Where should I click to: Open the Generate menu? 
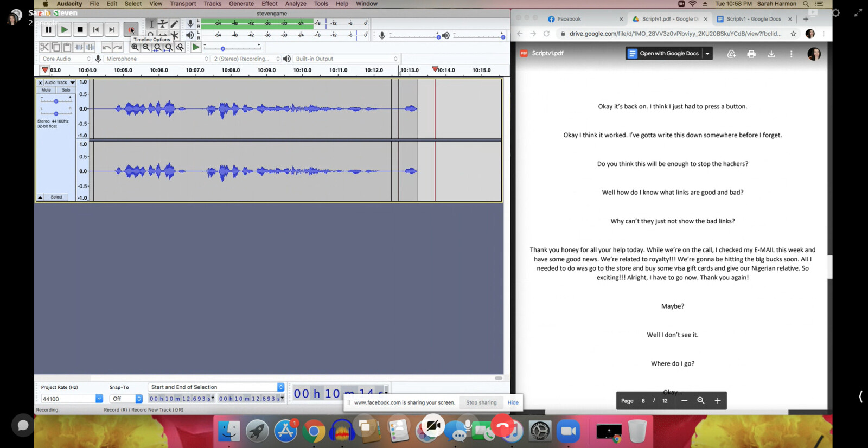pyautogui.click(x=241, y=4)
